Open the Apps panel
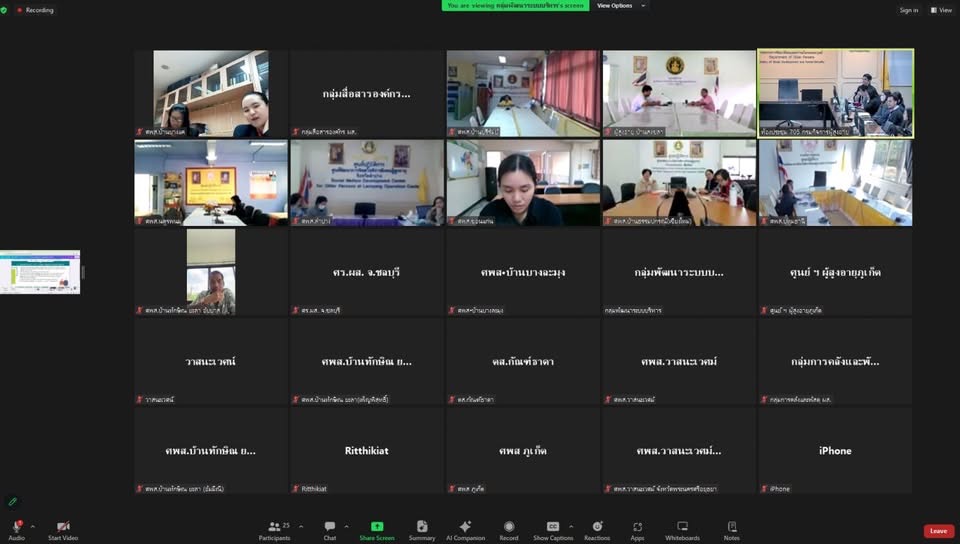Screen dimensions: 960x544 (637, 529)
